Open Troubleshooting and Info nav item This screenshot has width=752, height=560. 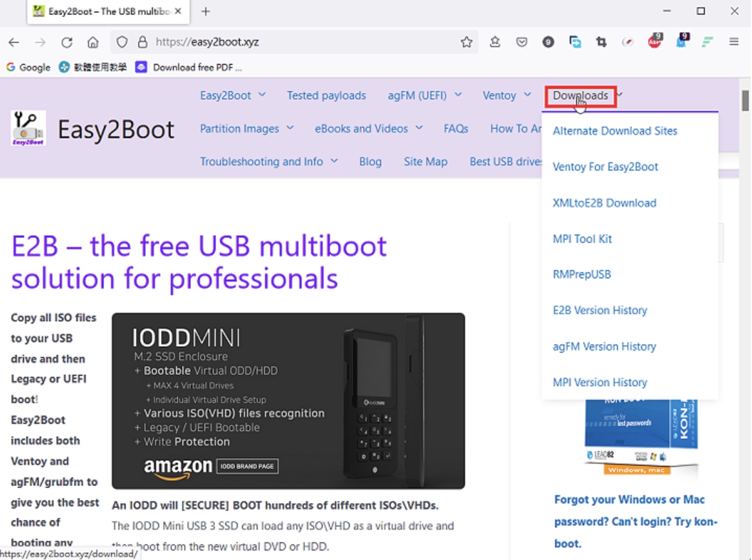point(261,162)
